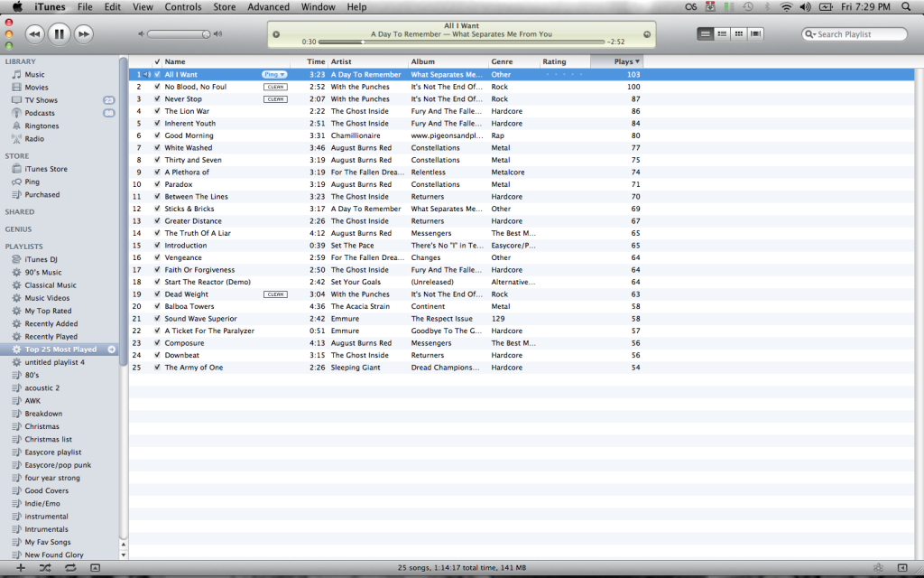Open the system volume menu
Viewport: 924px width, 578px height.
[x=805, y=7]
